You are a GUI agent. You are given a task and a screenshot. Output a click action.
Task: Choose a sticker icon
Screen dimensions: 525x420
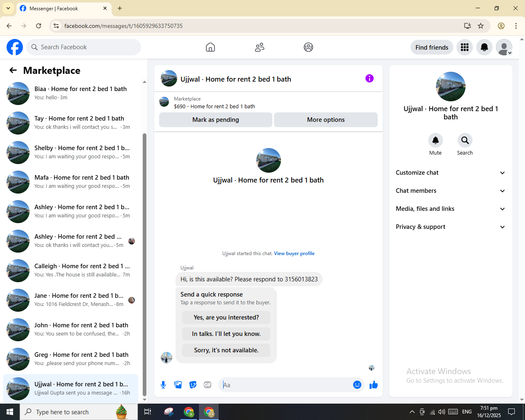click(x=193, y=385)
